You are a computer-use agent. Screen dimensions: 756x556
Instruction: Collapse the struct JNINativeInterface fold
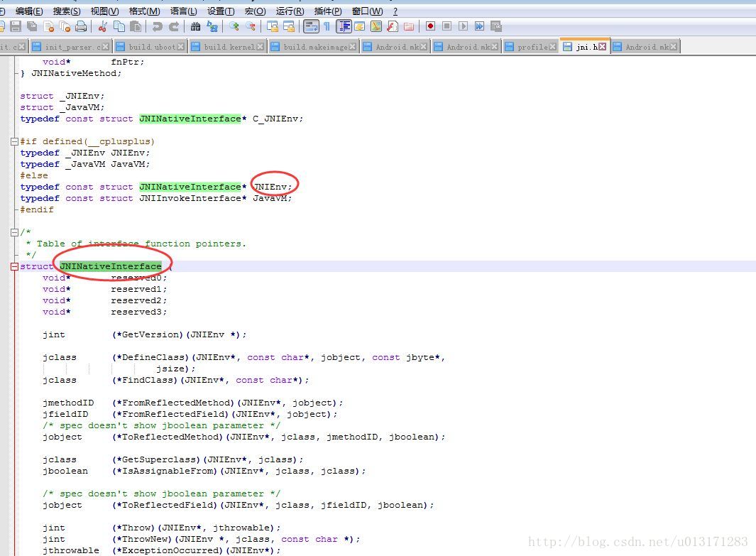click(14, 267)
